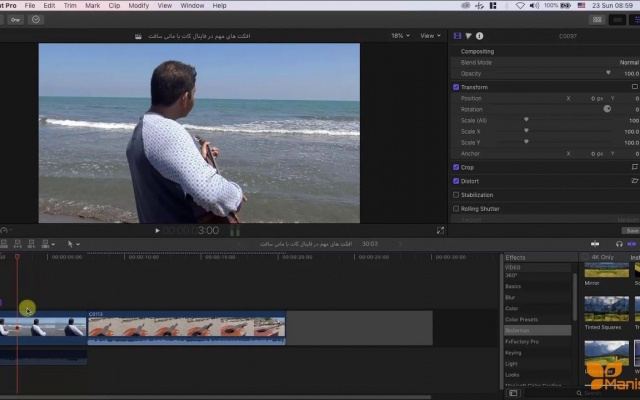Screen dimensions: 640x400
Task: Adjust the Scale (All) slider handle
Action: click(526, 120)
